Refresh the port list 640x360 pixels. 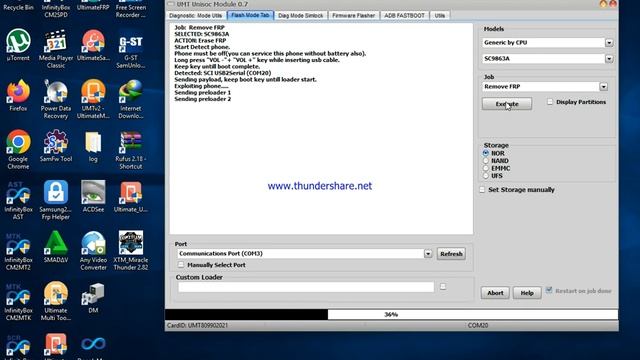[451, 254]
